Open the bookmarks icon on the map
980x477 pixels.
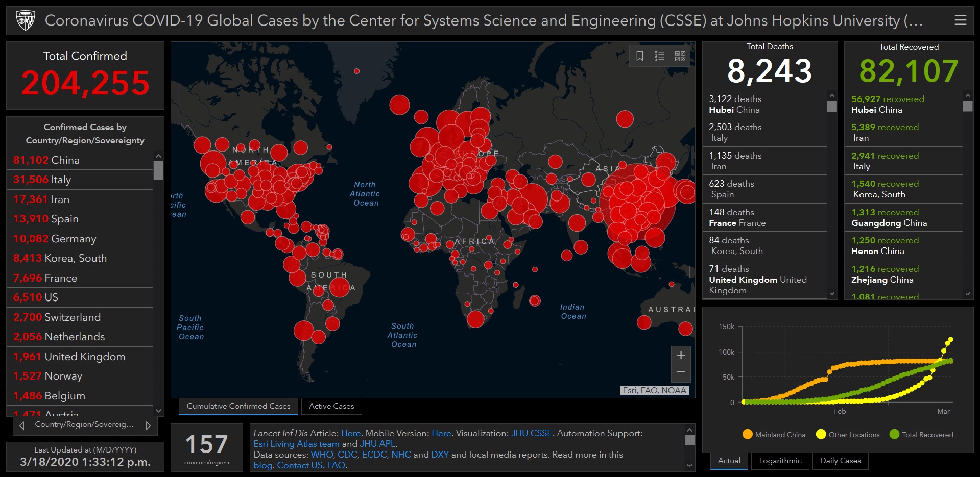639,56
